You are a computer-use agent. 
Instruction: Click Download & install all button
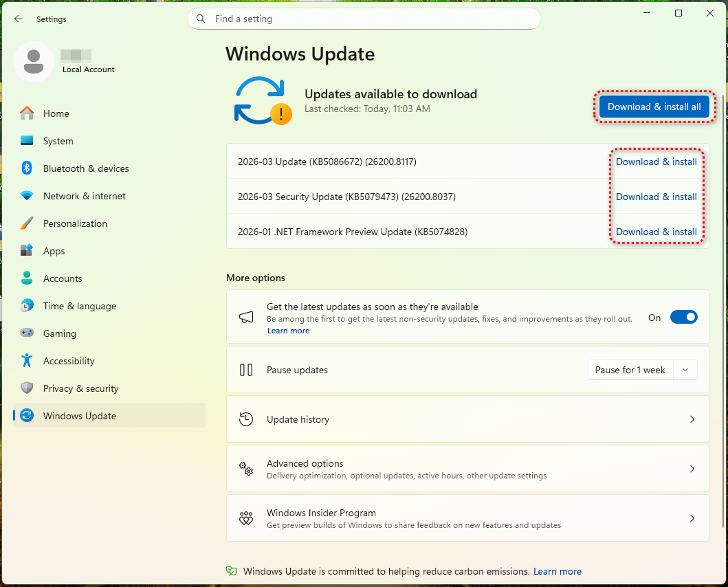(654, 107)
